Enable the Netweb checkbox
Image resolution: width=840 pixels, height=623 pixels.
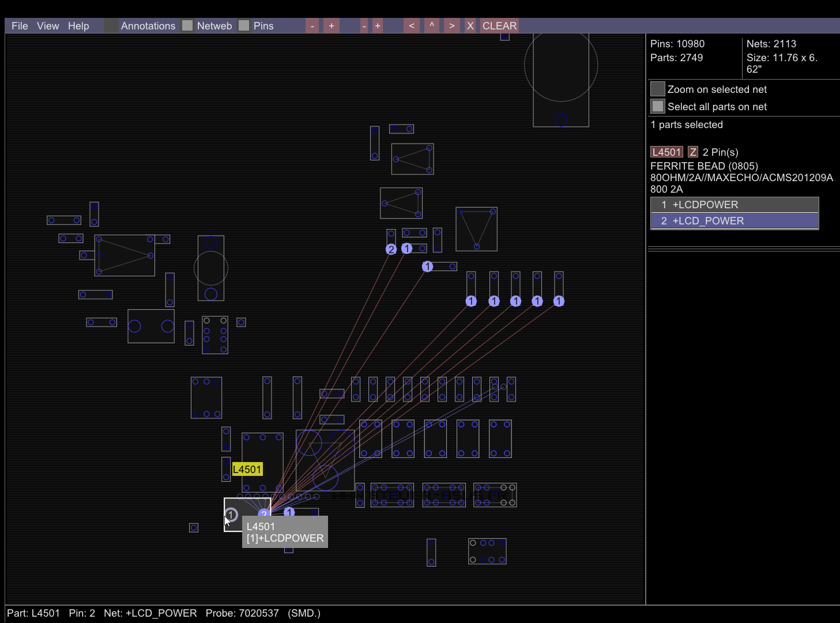187,26
